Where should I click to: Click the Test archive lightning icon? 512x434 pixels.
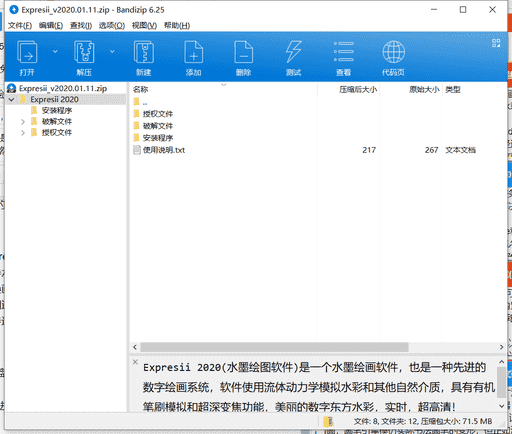[294, 52]
